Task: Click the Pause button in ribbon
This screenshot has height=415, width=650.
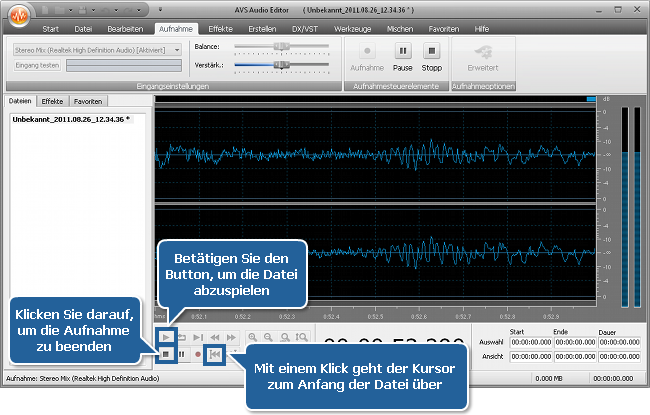Action: (403, 58)
